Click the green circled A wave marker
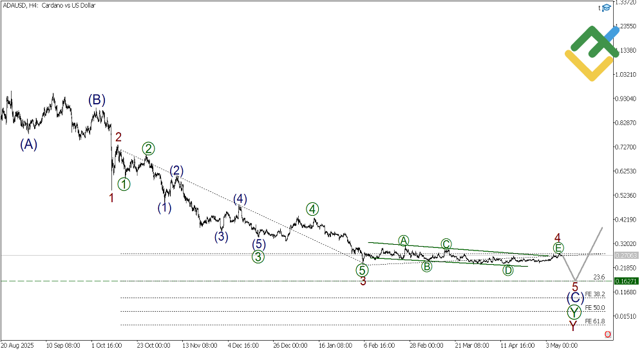The width and height of the screenshot is (644, 351). 404,241
